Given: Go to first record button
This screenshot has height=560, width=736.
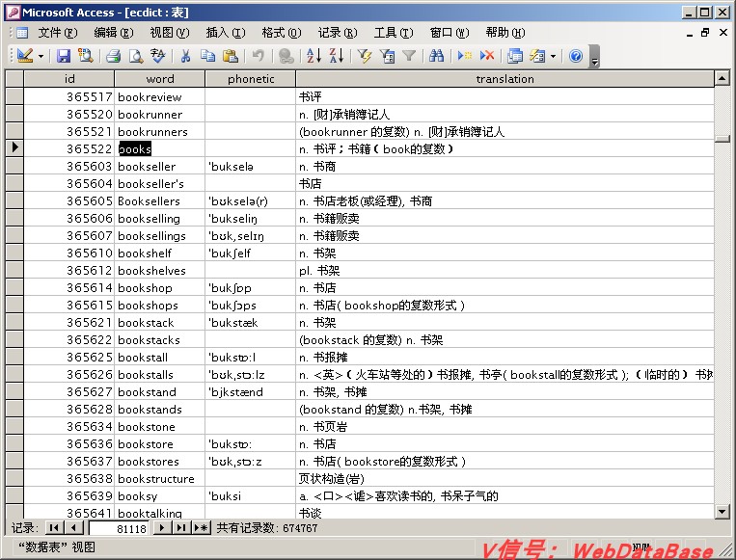Looking at the screenshot, I should tap(54, 527).
